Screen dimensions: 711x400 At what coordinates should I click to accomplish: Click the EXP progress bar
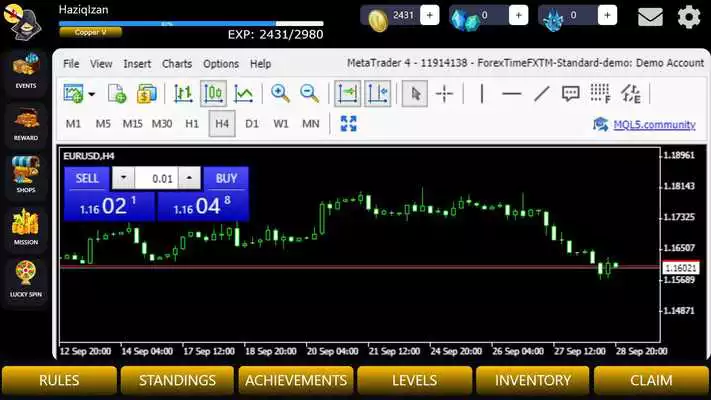[x=191, y=24]
